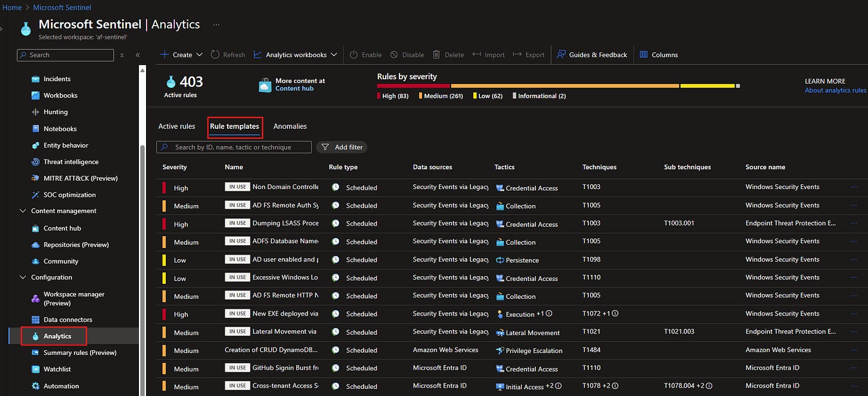This screenshot has height=396, width=868.
Task: Sort by the Name column header
Action: tap(234, 167)
